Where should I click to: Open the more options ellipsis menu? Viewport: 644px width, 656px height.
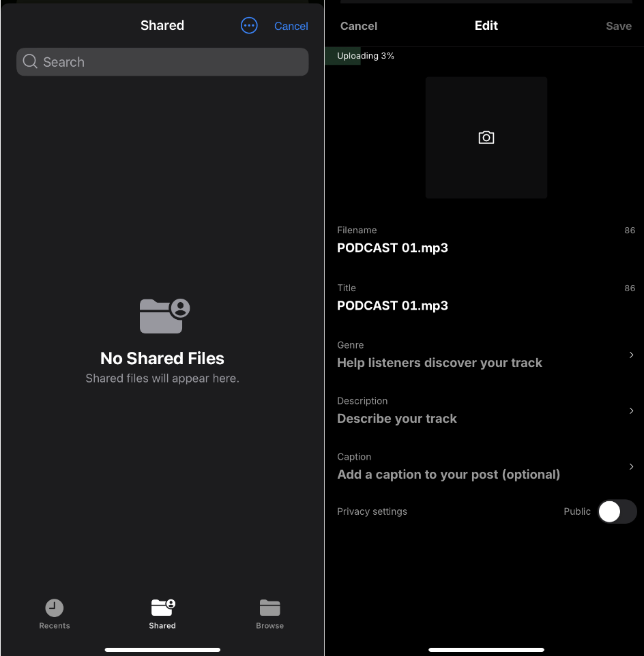coord(249,25)
